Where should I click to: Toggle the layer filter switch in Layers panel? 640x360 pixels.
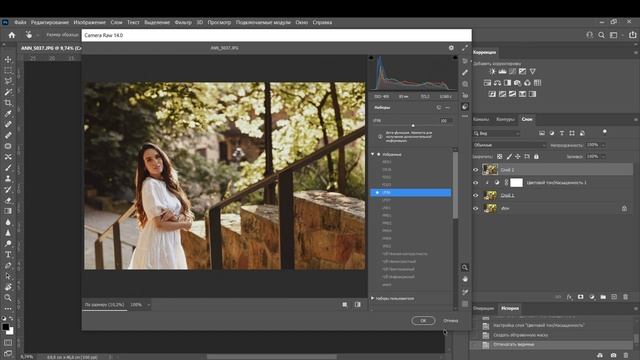coord(604,132)
